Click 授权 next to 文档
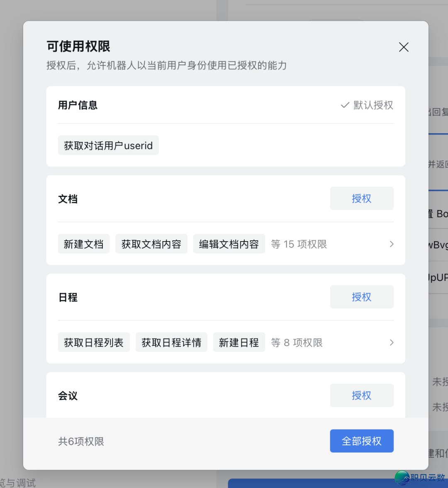 coord(361,198)
